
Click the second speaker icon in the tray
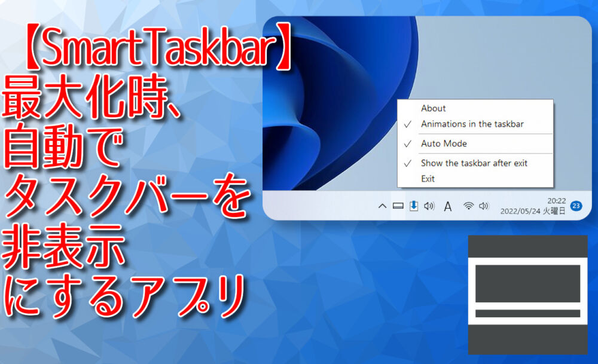coord(484,205)
